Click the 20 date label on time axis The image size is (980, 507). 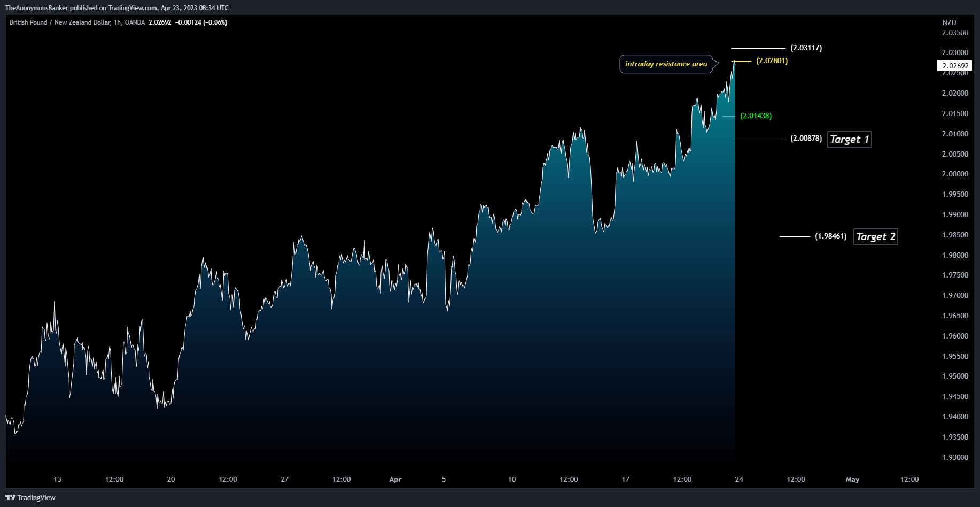[171, 479]
